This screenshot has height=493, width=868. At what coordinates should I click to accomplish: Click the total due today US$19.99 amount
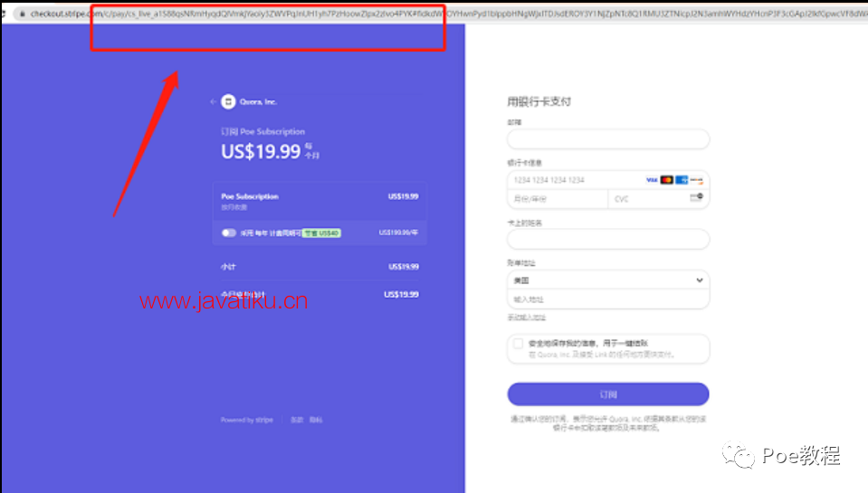click(x=401, y=294)
